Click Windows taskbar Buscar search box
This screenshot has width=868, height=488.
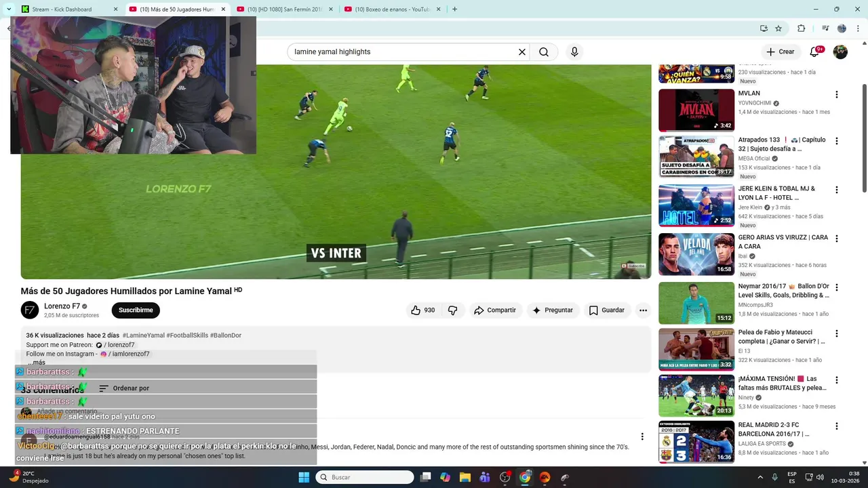point(365,477)
